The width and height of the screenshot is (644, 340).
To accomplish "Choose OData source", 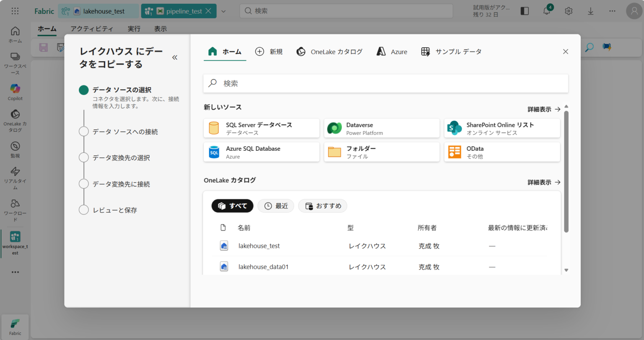I will [x=502, y=152].
